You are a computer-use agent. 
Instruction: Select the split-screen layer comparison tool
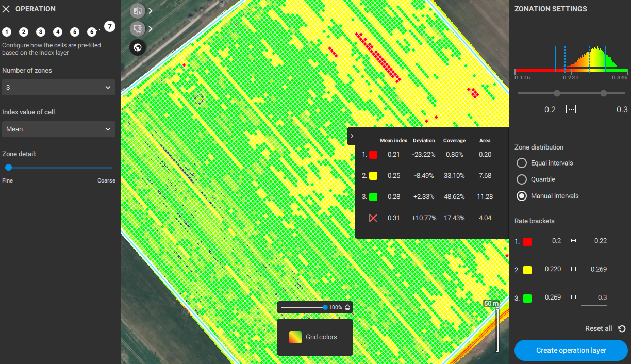(x=137, y=10)
